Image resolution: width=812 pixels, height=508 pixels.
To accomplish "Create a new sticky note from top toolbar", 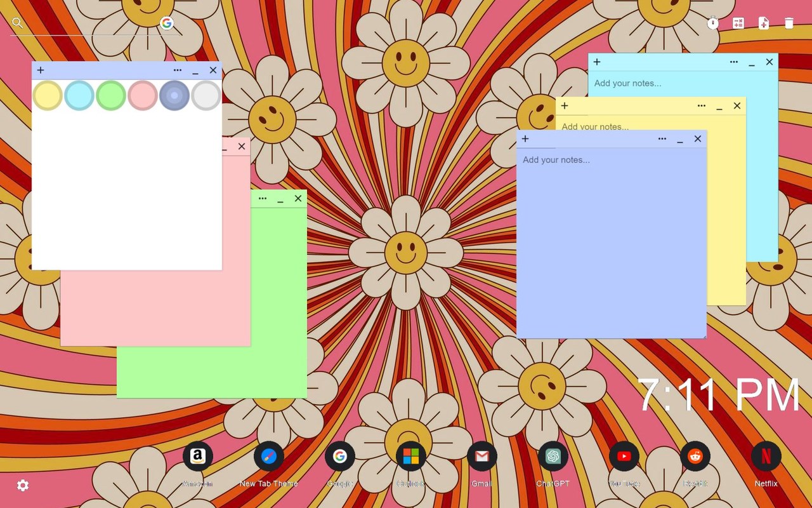I will click(x=764, y=23).
